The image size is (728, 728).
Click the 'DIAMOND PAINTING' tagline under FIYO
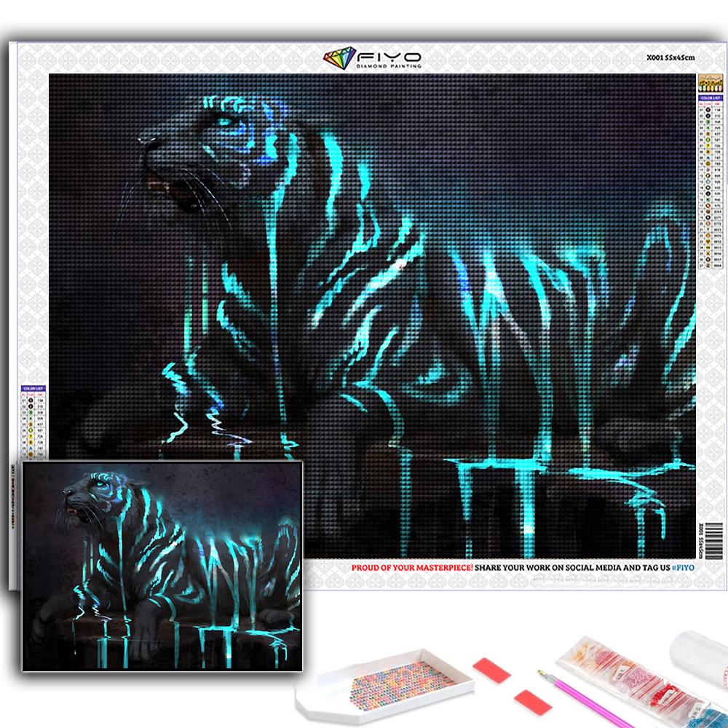coord(384,66)
